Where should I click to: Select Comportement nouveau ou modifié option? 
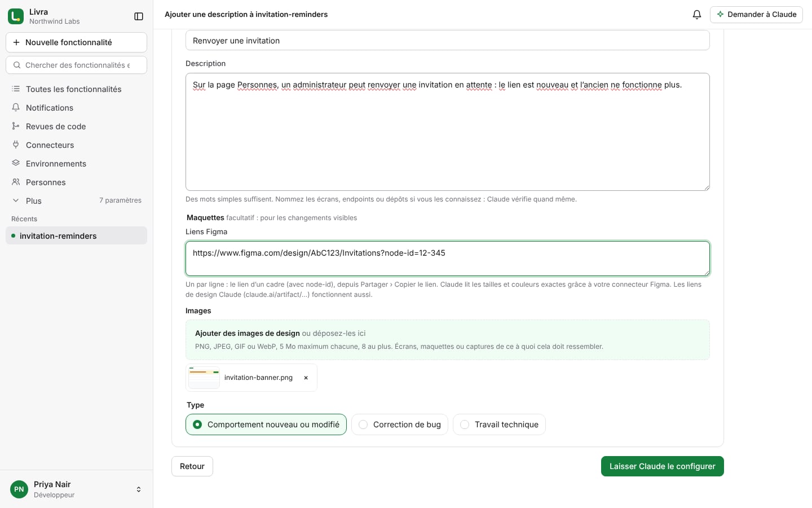pyautogui.click(x=266, y=424)
